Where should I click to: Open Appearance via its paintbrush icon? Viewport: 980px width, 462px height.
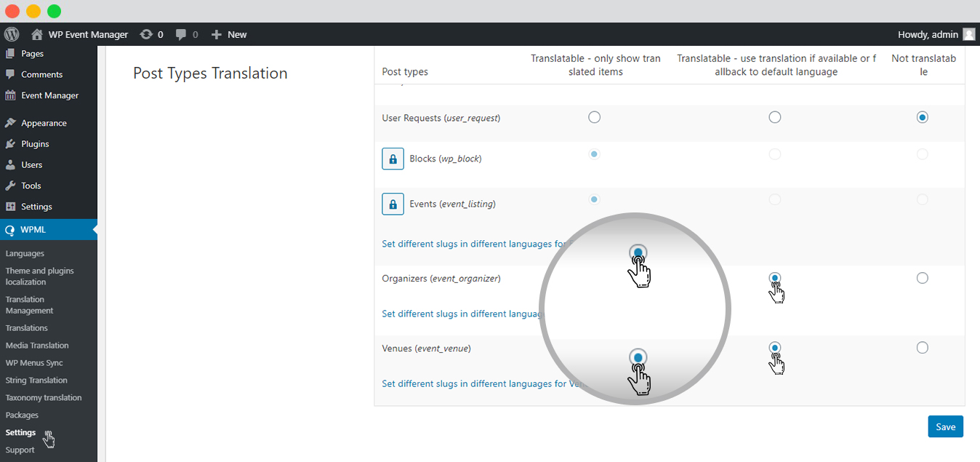10,123
